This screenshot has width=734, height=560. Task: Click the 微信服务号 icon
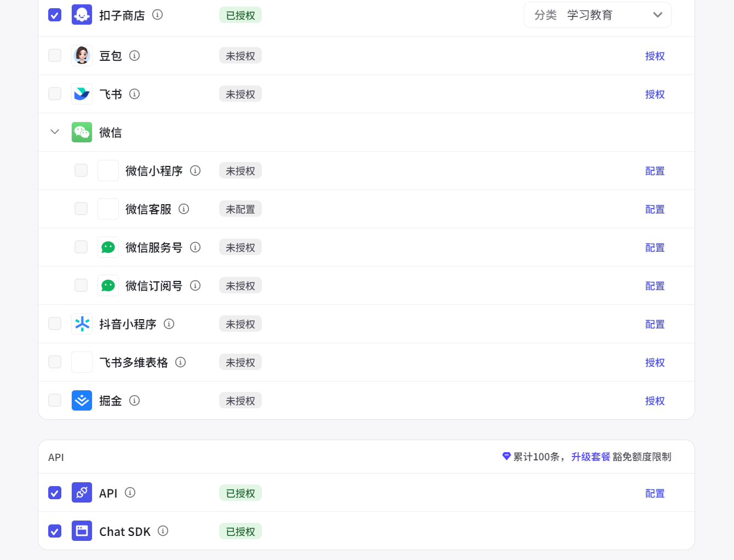pyautogui.click(x=108, y=247)
